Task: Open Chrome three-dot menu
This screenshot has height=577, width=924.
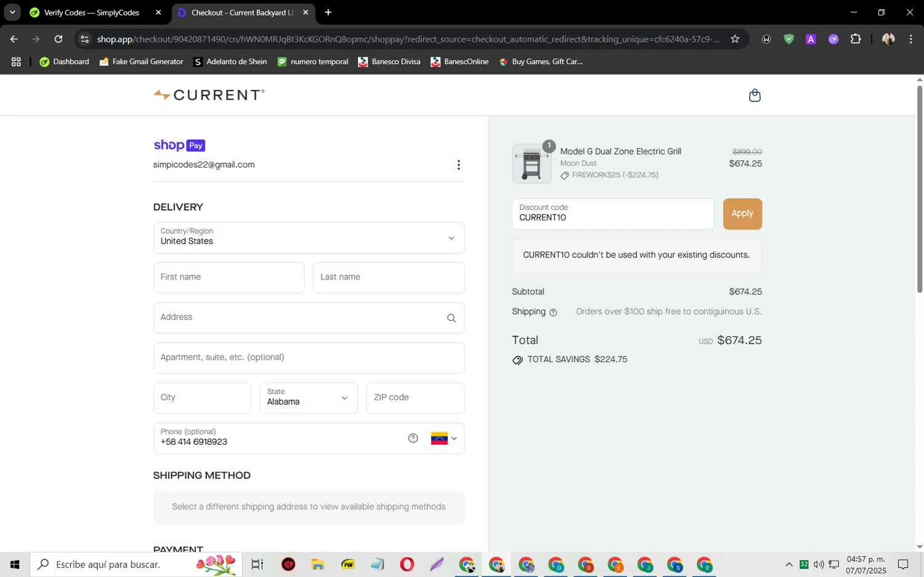Action: (x=910, y=39)
